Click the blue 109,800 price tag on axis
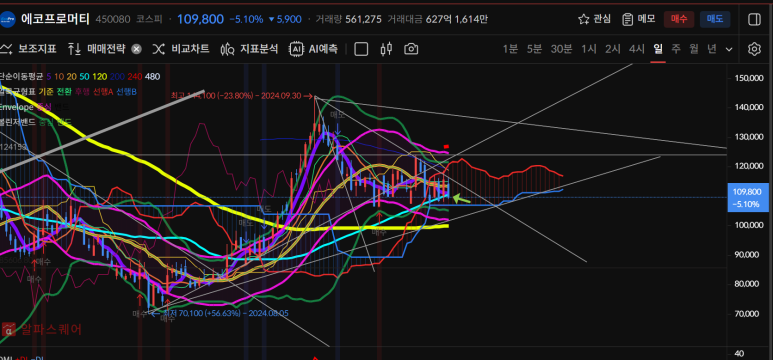Image resolution: width=773 pixels, height=360 pixels. click(747, 197)
